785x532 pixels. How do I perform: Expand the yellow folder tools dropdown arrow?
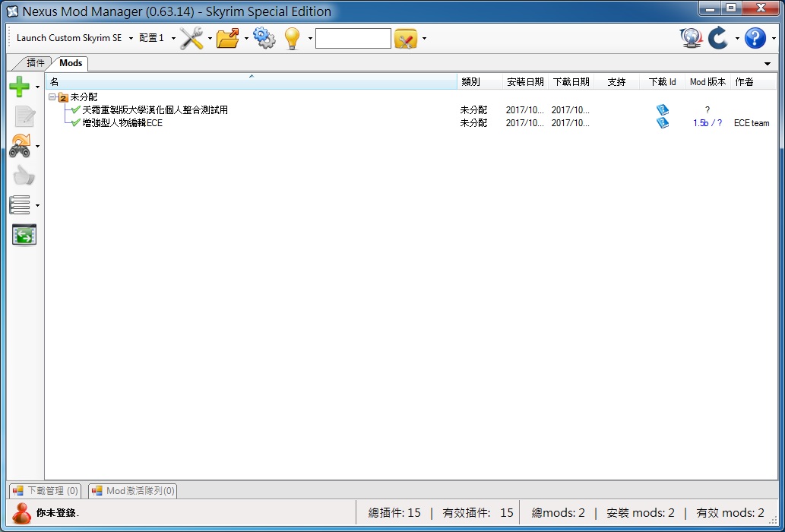424,39
